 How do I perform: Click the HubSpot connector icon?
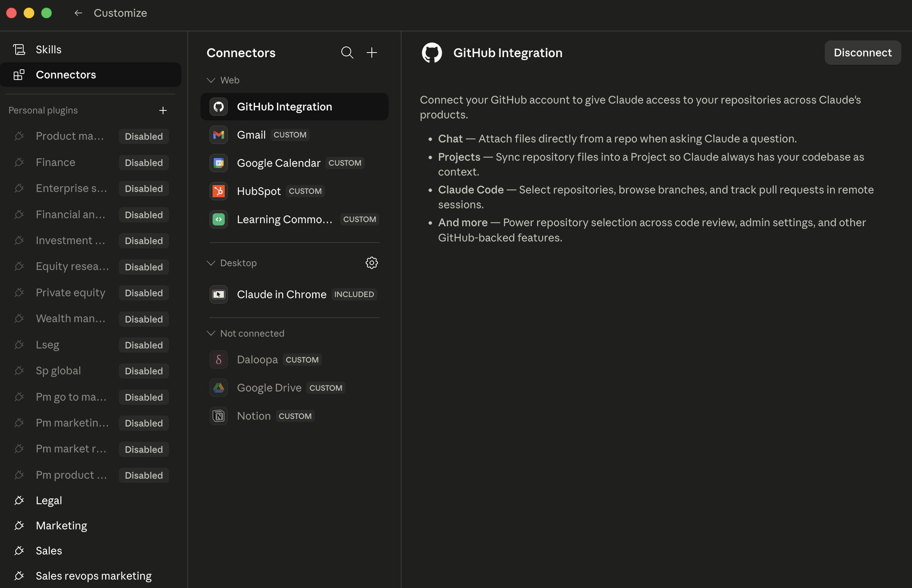click(x=218, y=191)
